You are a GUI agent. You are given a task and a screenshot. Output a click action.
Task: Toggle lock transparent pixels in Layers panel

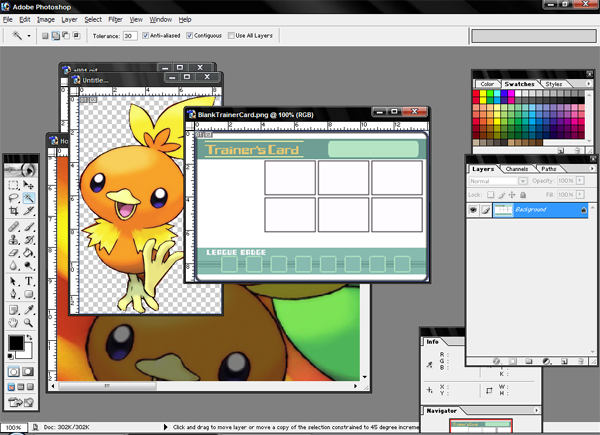tap(491, 195)
